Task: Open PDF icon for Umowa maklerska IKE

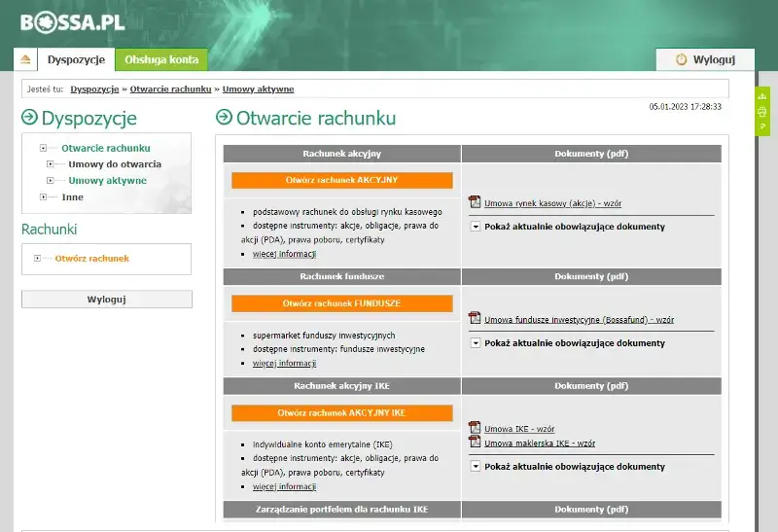Action: pyautogui.click(x=475, y=442)
